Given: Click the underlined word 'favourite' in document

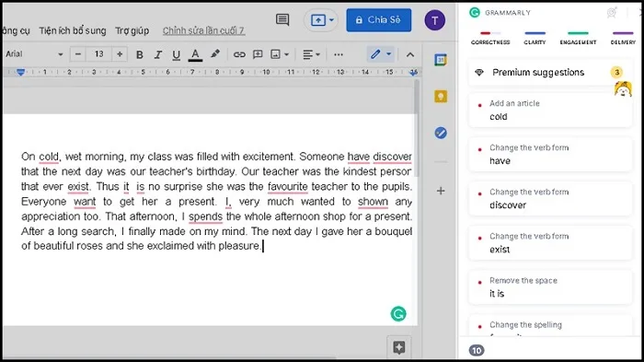Looking at the screenshot, I should click(x=287, y=187).
